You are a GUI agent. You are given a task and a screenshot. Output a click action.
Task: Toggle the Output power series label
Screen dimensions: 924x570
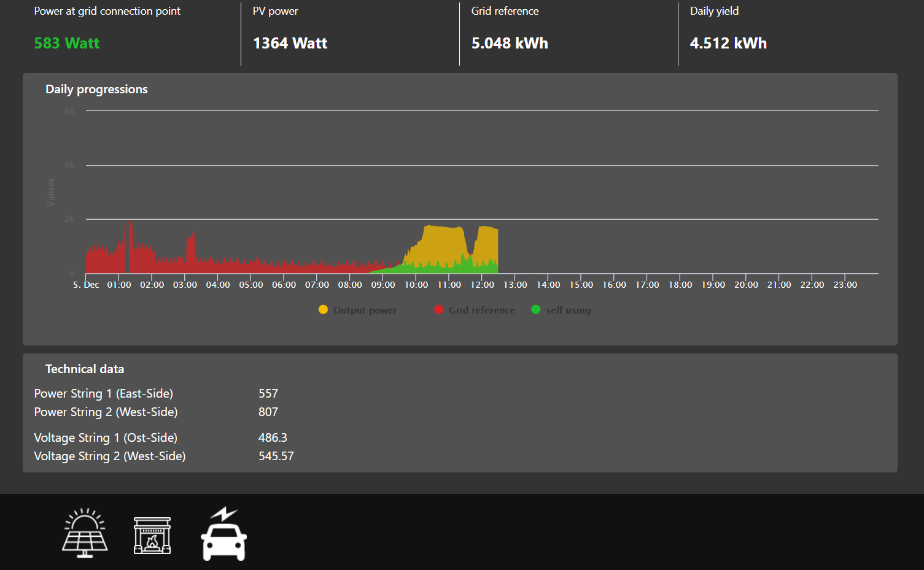(x=365, y=310)
